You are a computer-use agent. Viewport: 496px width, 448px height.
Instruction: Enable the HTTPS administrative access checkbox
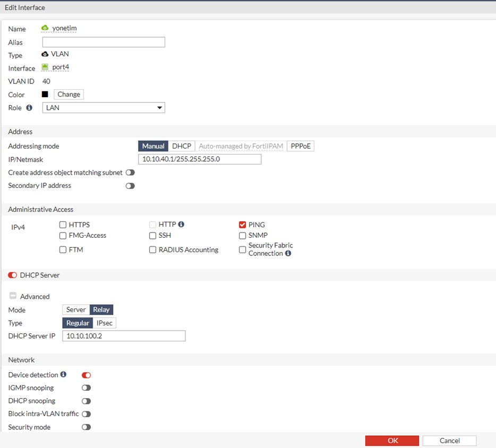click(x=63, y=225)
